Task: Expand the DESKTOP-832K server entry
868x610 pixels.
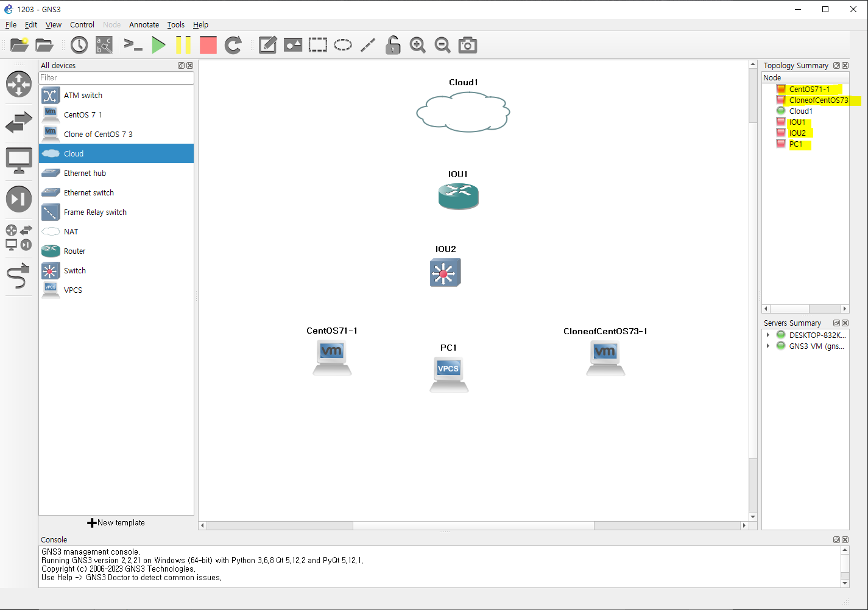Action: click(768, 335)
